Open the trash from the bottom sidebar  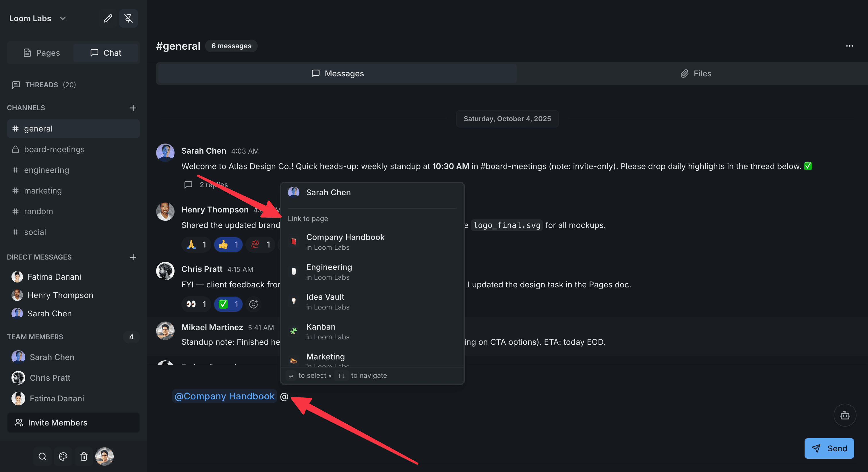coord(84,456)
